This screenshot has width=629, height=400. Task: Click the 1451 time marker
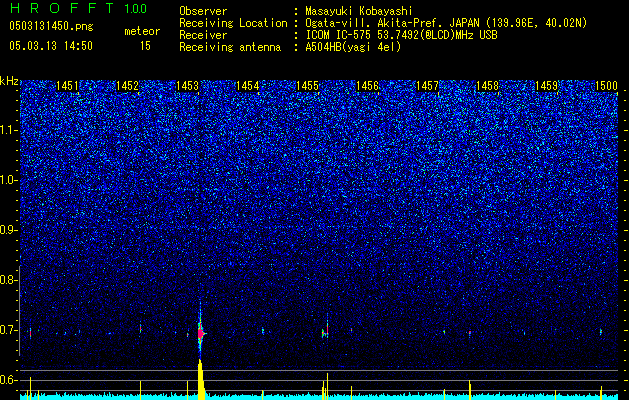pos(67,85)
